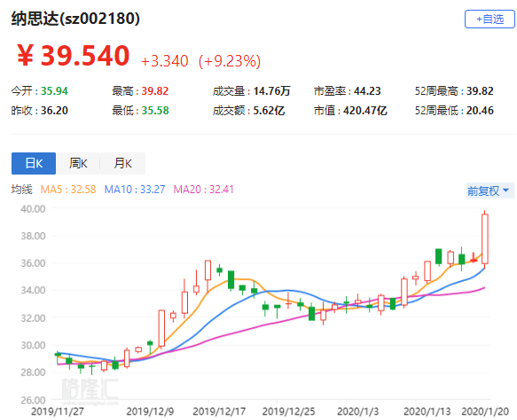Click the 昨收 value 36.20
The height and width of the screenshot is (420, 517).
click(x=54, y=111)
